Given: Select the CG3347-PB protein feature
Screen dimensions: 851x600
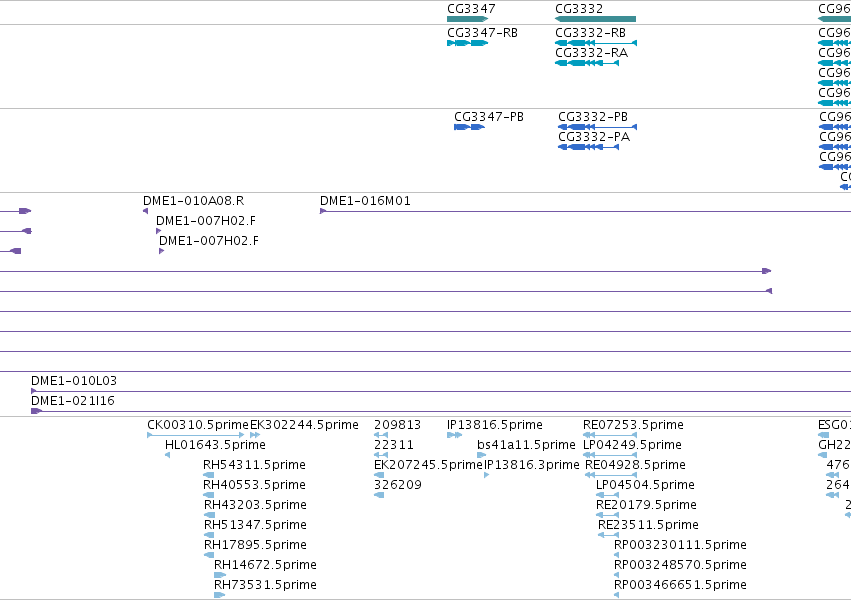Looking at the screenshot, I should tap(469, 127).
